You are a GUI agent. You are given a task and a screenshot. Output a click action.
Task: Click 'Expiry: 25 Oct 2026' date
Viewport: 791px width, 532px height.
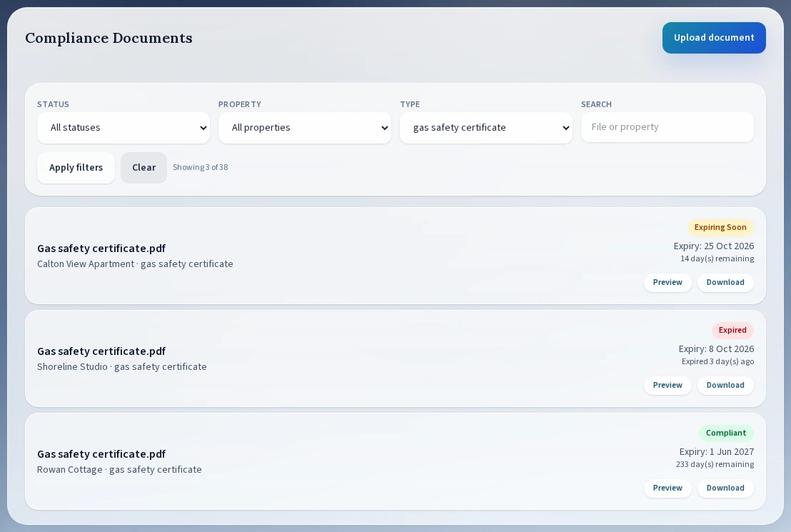(714, 246)
